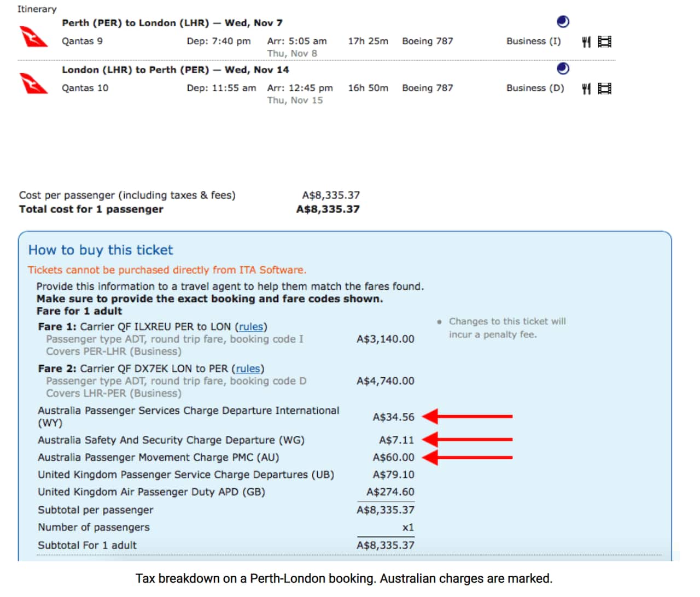Click the Business (D) cabin label
This screenshot has height=597, width=700.
535,88
